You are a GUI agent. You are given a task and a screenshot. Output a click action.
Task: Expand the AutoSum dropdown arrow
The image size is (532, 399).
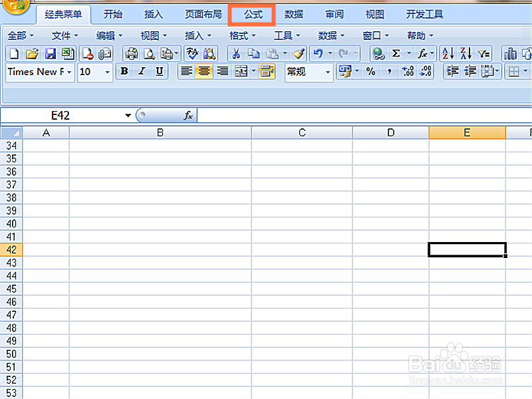[409, 54]
